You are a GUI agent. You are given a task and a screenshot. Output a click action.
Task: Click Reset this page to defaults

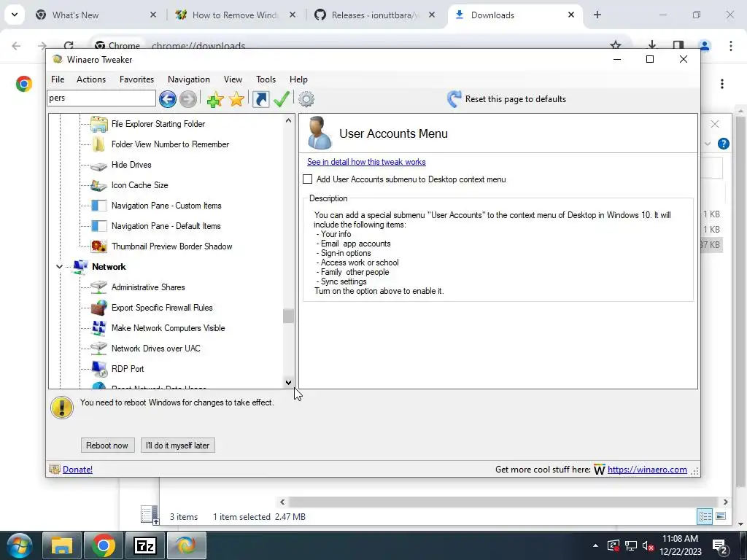click(516, 99)
